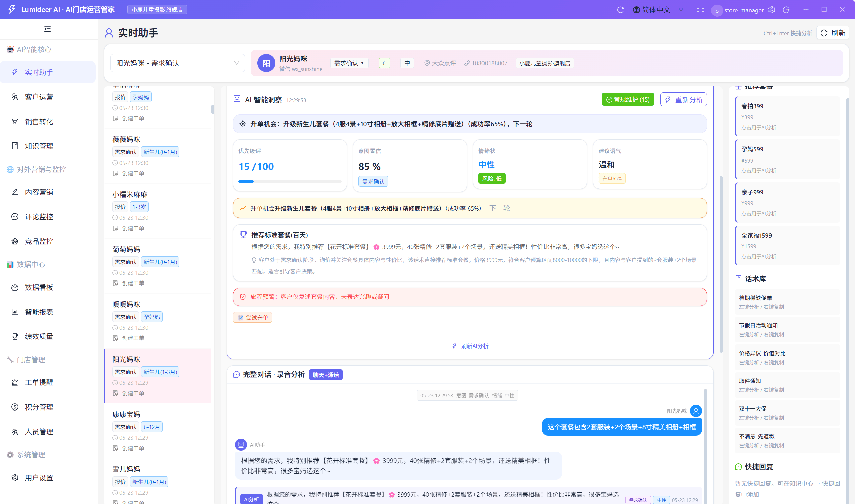Expand the 简体中文 language dropdown arrow
Viewport: 855px width, 504px height.
(681, 10)
